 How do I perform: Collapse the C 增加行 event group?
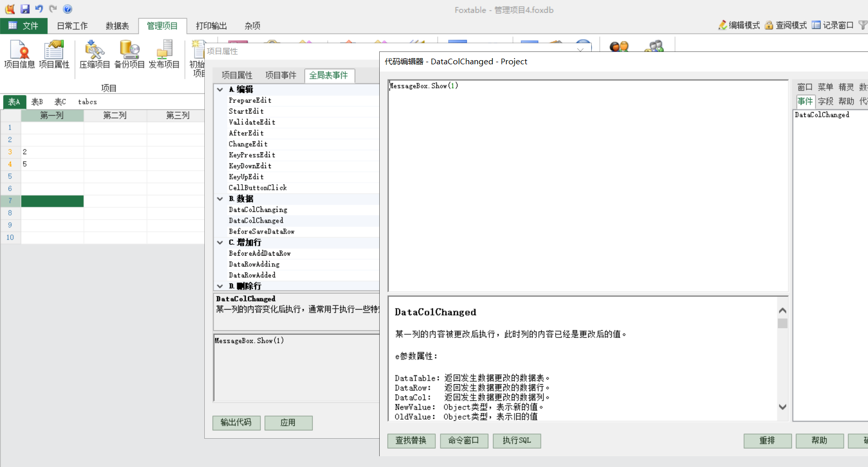pyautogui.click(x=220, y=243)
